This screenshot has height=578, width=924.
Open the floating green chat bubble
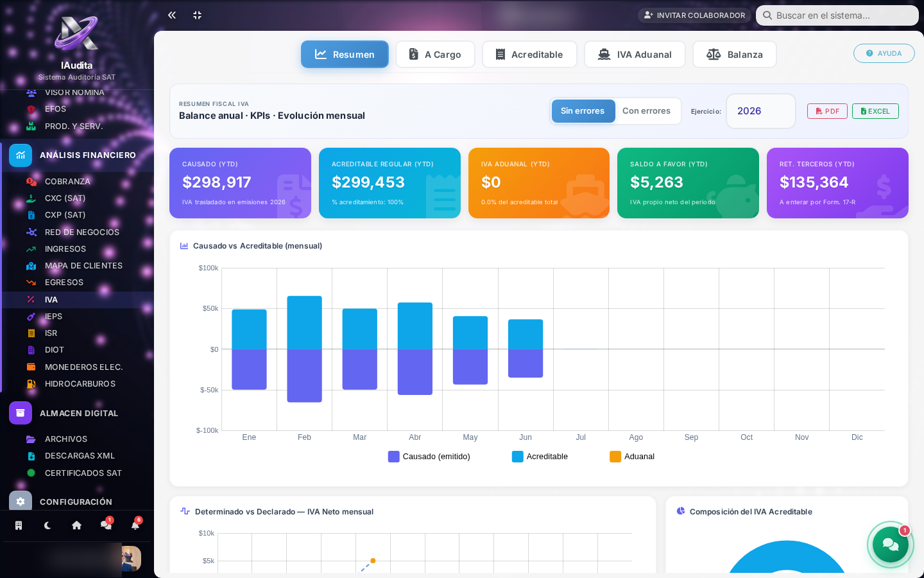tap(891, 545)
